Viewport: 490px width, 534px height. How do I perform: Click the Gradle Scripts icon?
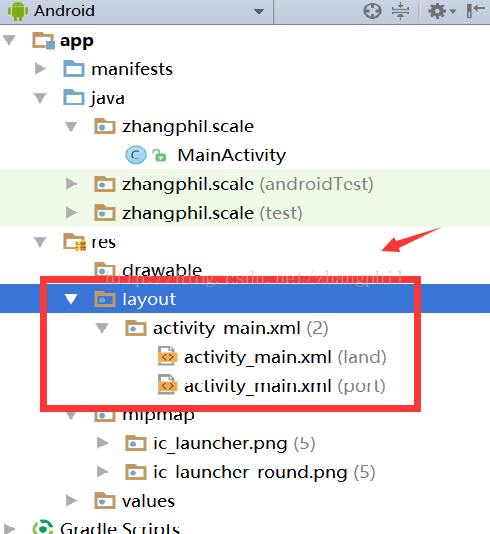tap(43, 527)
